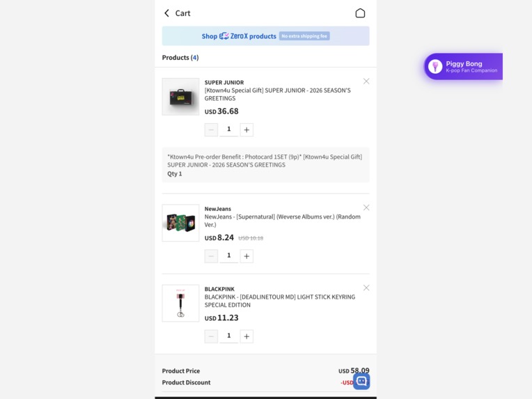Click the USD 36.68 price
Screen dimensions: 532x399
[221, 111]
